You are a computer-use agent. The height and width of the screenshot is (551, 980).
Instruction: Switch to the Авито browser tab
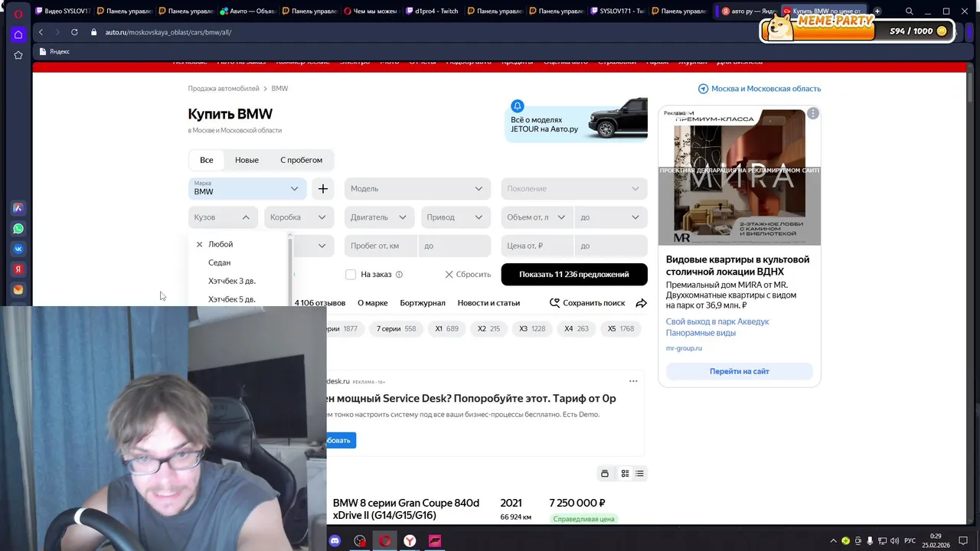pyautogui.click(x=247, y=11)
